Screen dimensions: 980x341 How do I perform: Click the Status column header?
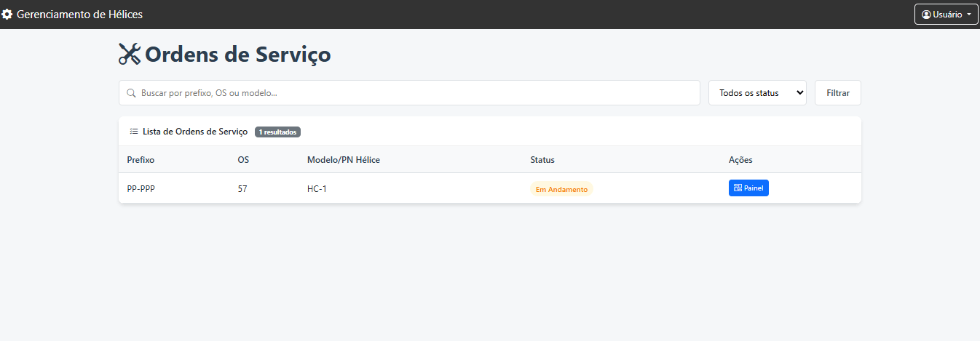point(542,159)
